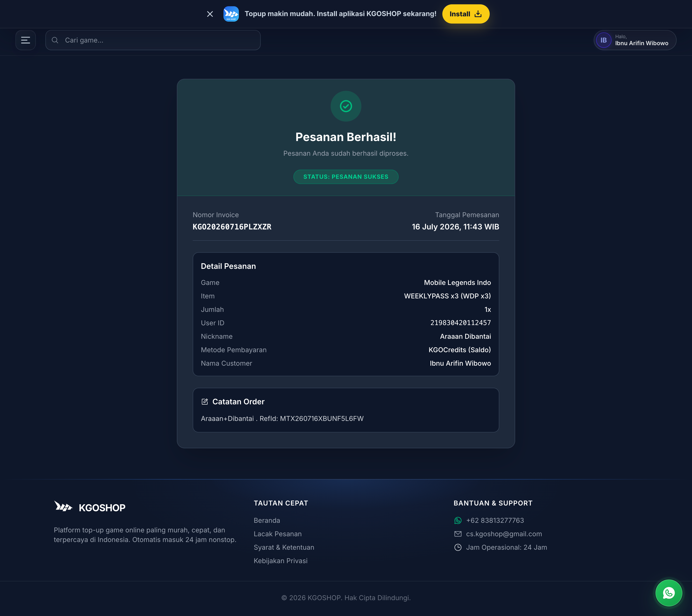The height and width of the screenshot is (616, 692).
Task: Open Syarat & Ketentuan link
Action: point(284,548)
